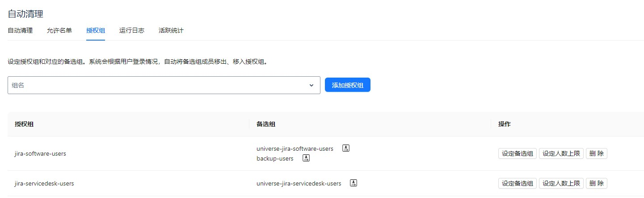
Task: Click the 授权组 column header
Action: (x=24, y=124)
